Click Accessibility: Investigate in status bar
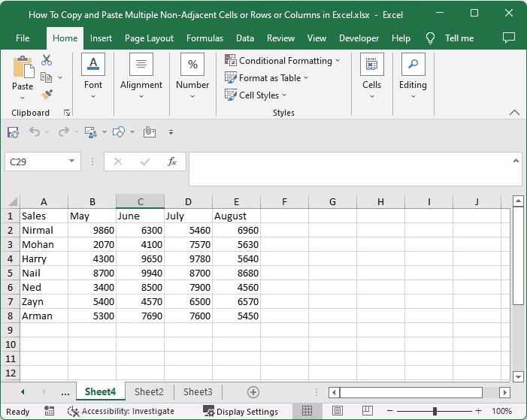Screen dimensions: 527x420 click(120, 412)
